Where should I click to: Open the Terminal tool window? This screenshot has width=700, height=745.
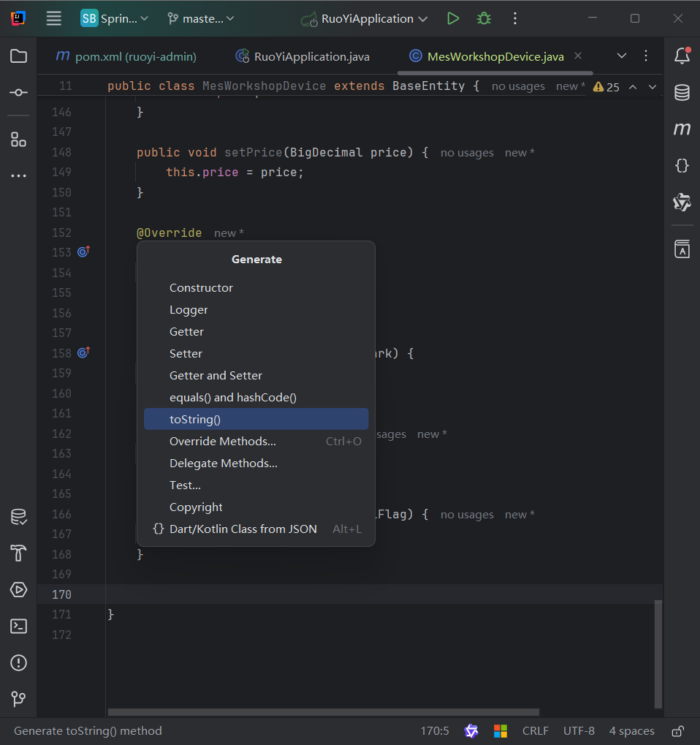(x=18, y=627)
